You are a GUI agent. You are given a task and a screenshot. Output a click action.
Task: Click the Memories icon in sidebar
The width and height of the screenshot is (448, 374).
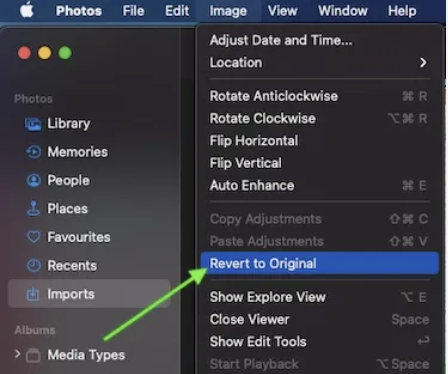(x=33, y=152)
